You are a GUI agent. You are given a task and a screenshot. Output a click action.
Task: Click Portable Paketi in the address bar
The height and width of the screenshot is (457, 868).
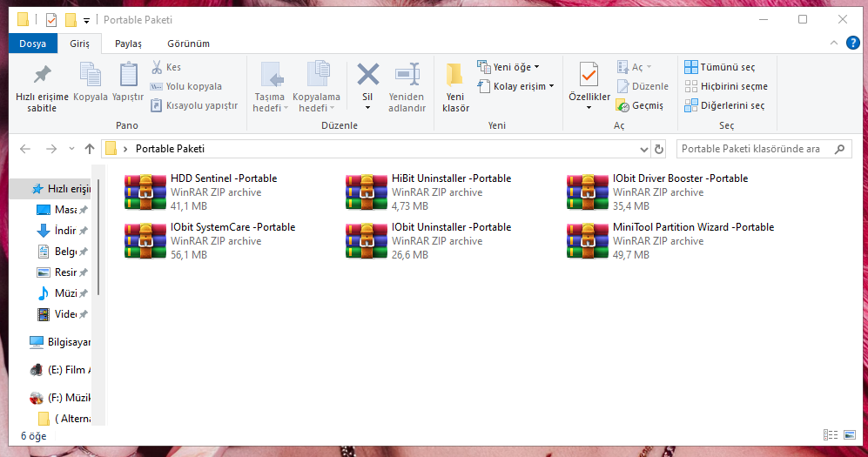click(x=170, y=149)
